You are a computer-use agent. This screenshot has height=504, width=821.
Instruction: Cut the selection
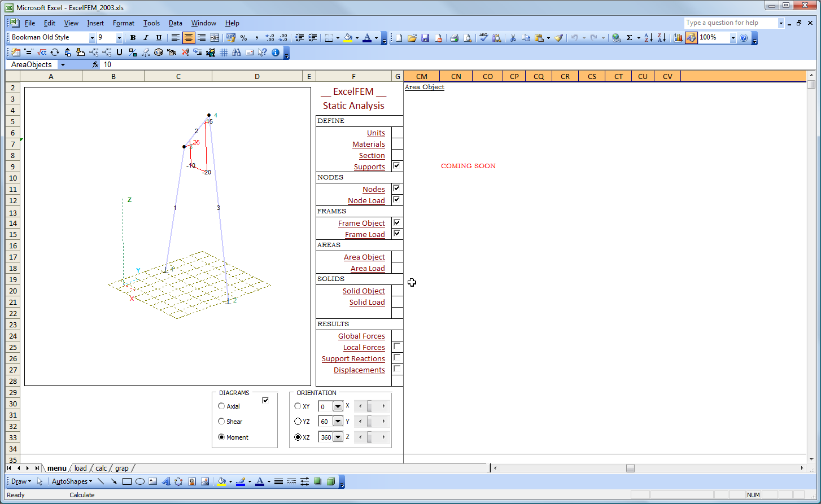513,38
